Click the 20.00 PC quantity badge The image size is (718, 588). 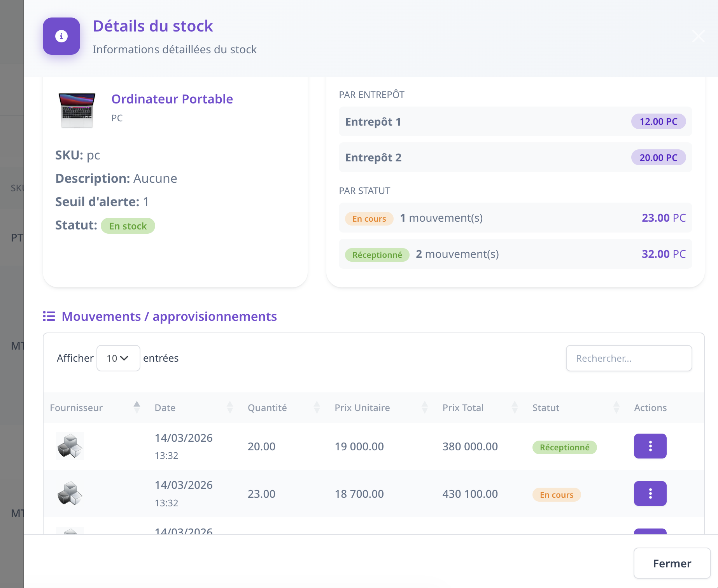658,157
